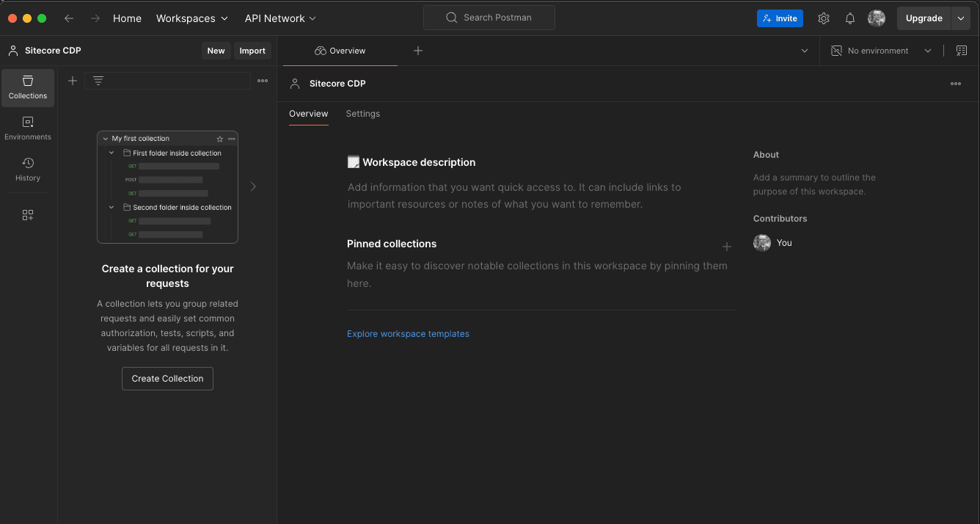Open the notifications bell icon
The width and height of the screenshot is (980, 524).
click(x=850, y=18)
